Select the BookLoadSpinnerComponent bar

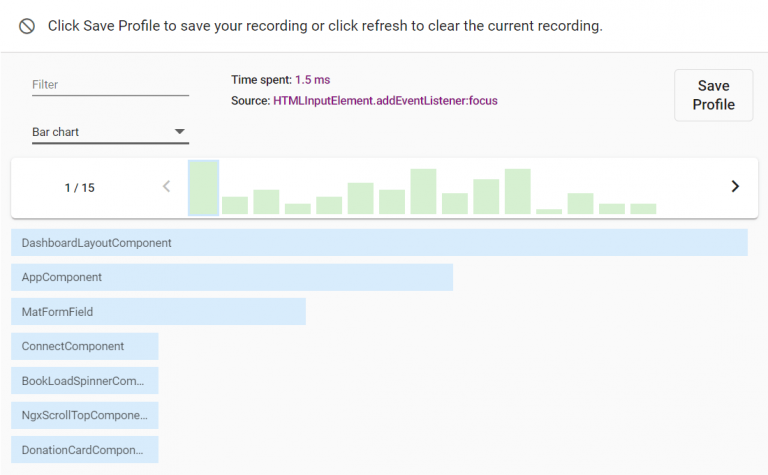(85, 381)
